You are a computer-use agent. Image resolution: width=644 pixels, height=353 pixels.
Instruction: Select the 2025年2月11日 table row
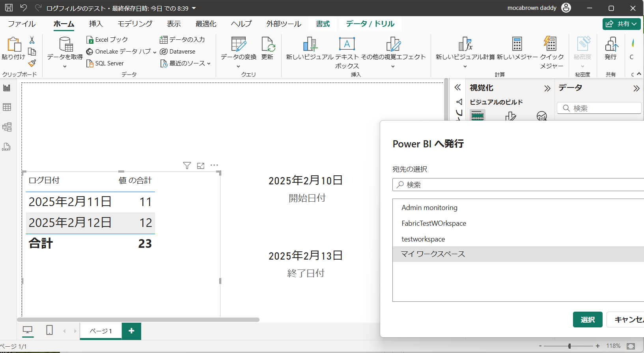pyautogui.click(x=90, y=202)
